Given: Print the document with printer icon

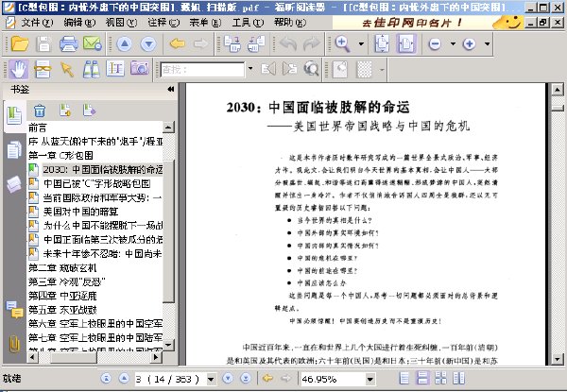Looking at the screenshot, I should pyautogui.click(x=68, y=44).
